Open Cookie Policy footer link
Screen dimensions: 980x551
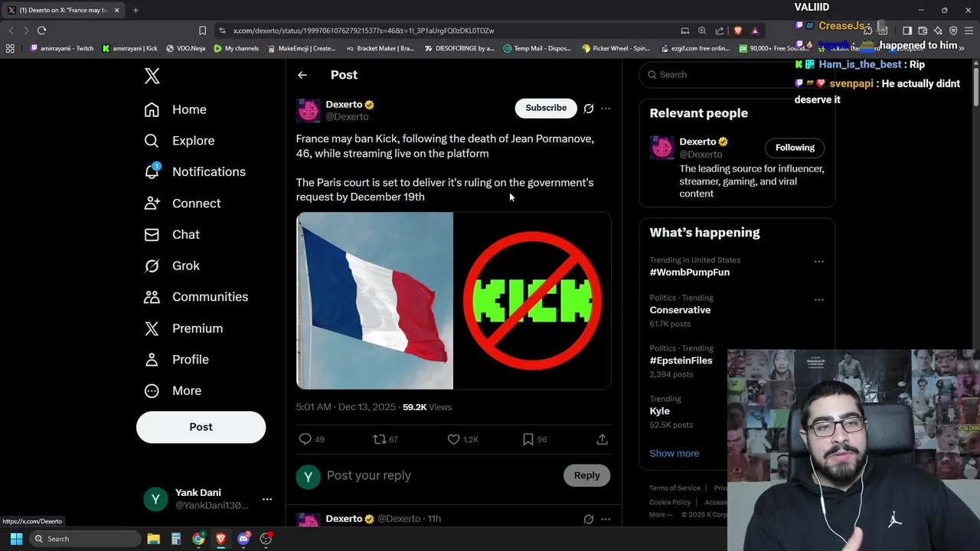coord(670,502)
